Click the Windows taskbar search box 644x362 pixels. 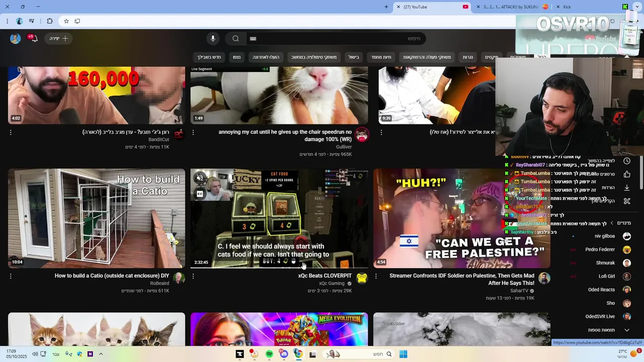pos(358,354)
